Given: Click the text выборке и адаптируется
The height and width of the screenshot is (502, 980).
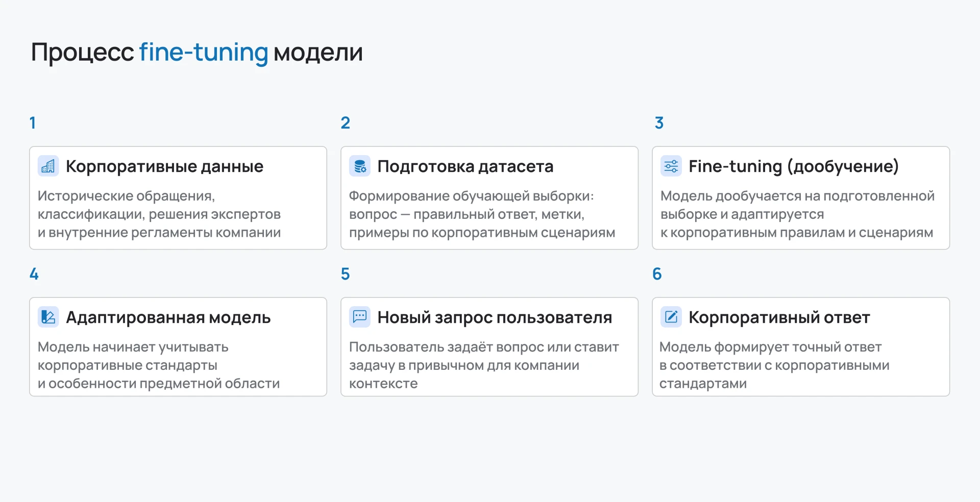Looking at the screenshot, I should (742, 214).
